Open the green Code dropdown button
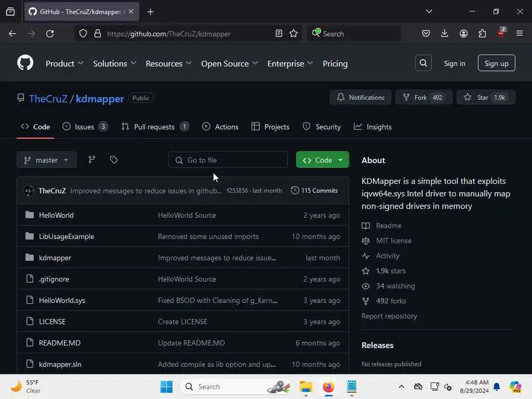This screenshot has height=399, width=532. (x=322, y=160)
